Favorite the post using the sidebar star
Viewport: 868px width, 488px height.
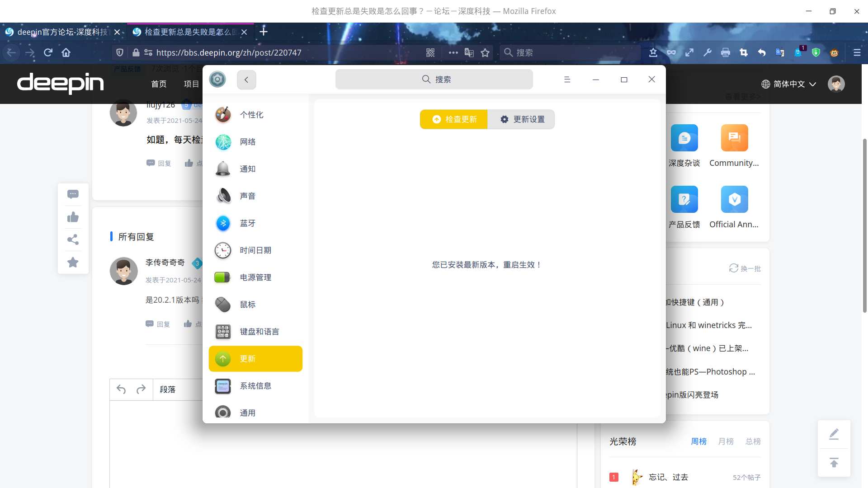[73, 263]
